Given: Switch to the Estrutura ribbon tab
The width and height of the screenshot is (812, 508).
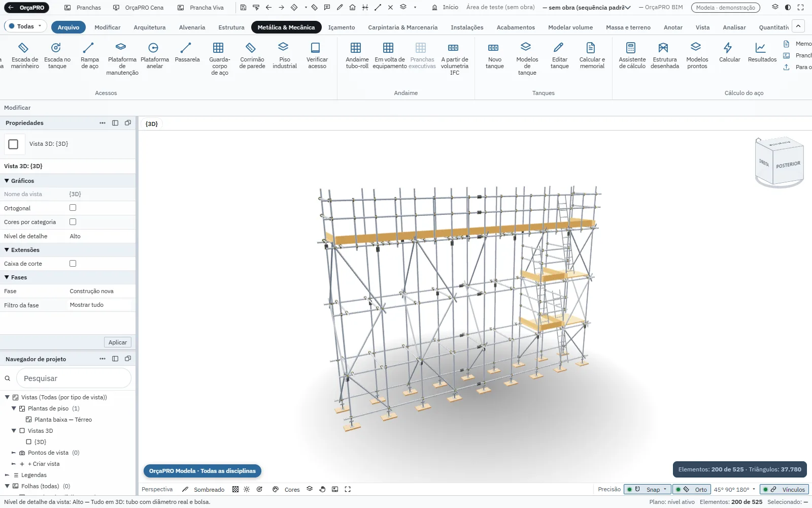Looking at the screenshot, I should (x=231, y=27).
